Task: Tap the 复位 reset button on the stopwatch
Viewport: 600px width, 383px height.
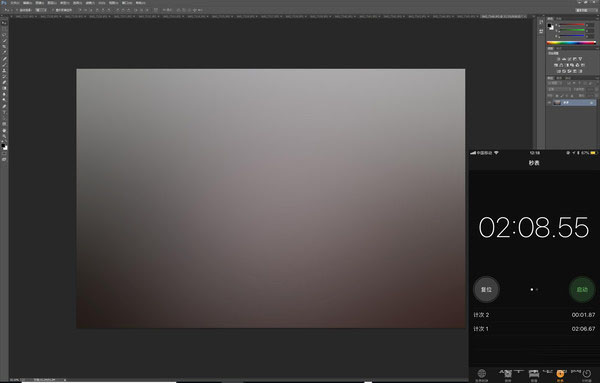Action: tap(486, 289)
